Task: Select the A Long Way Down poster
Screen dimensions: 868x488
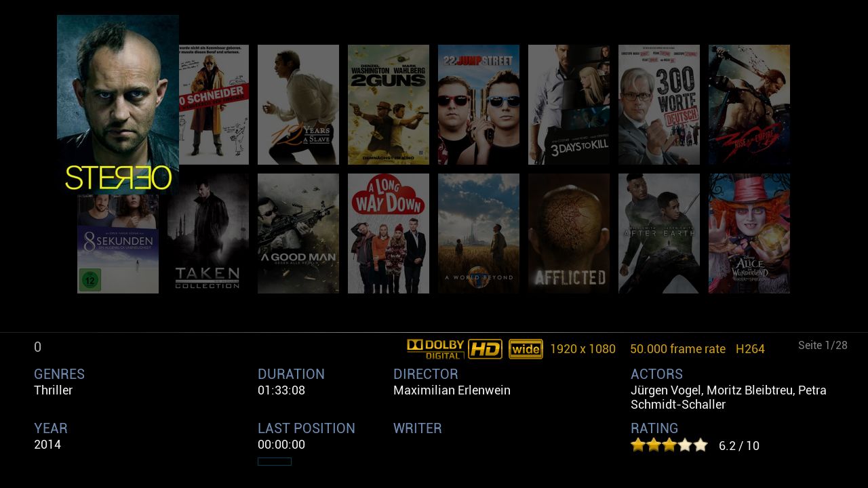Action: pos(389,233)
